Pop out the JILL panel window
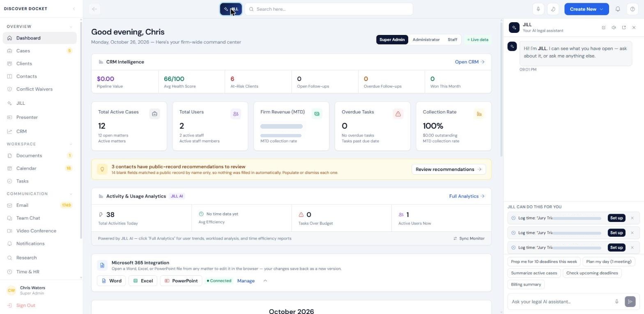 624,28
